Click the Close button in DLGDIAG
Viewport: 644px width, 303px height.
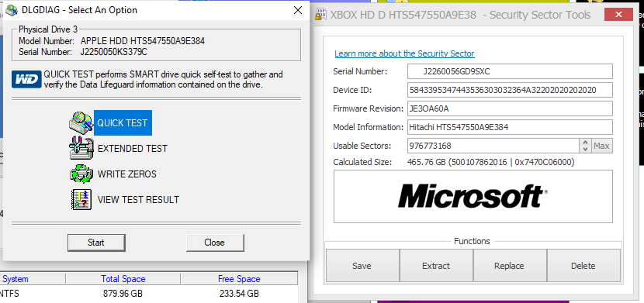click(214, 243)
